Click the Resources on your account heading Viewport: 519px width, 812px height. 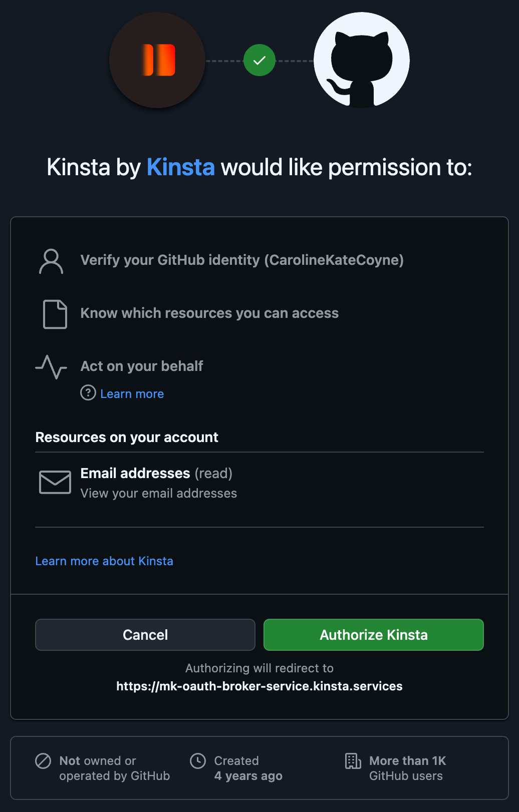(x=126, y=437)
